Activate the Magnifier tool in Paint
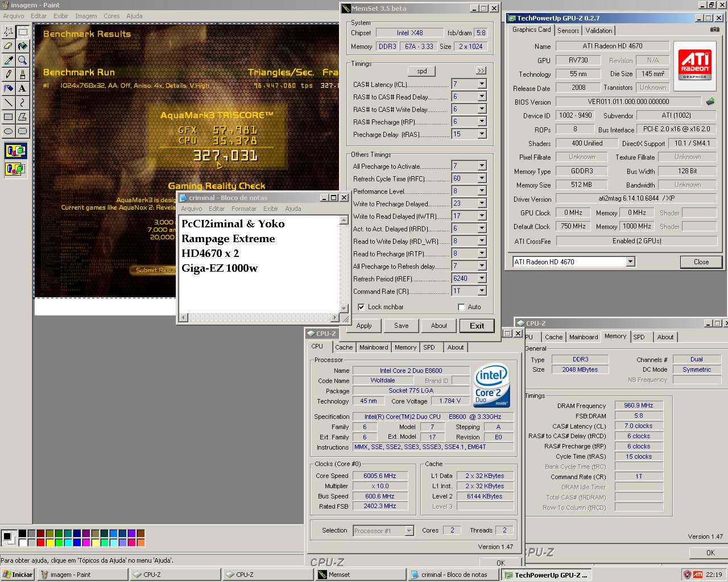 coord(23,60)
